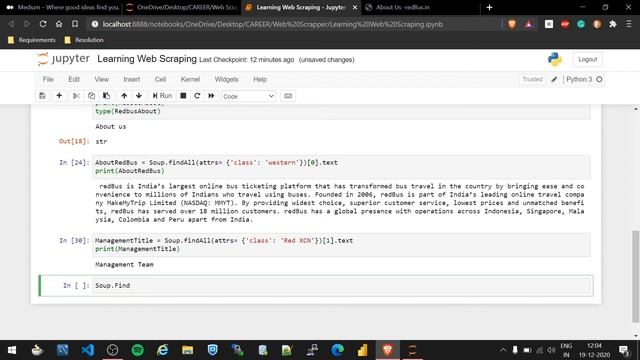Click the Jupyter logo
The height and width of the screenshot is (360, 640).
(x=63, y=59)
